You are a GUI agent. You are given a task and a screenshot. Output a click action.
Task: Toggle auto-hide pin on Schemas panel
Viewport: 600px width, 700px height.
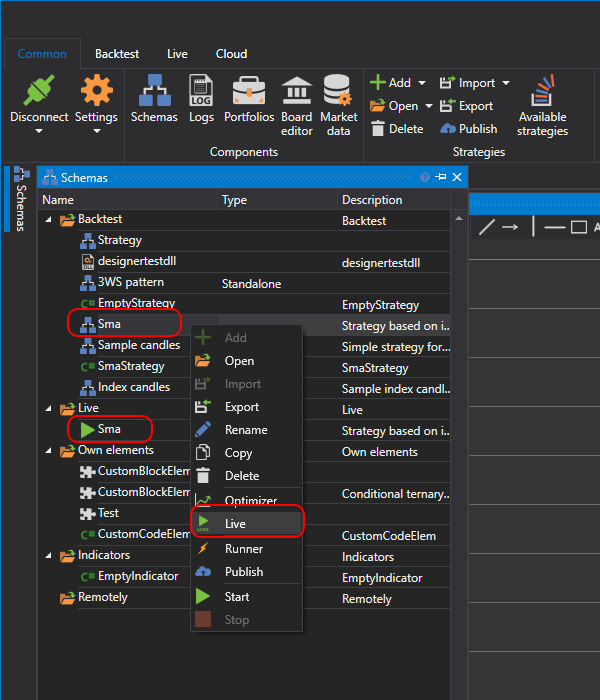(441, 177)
